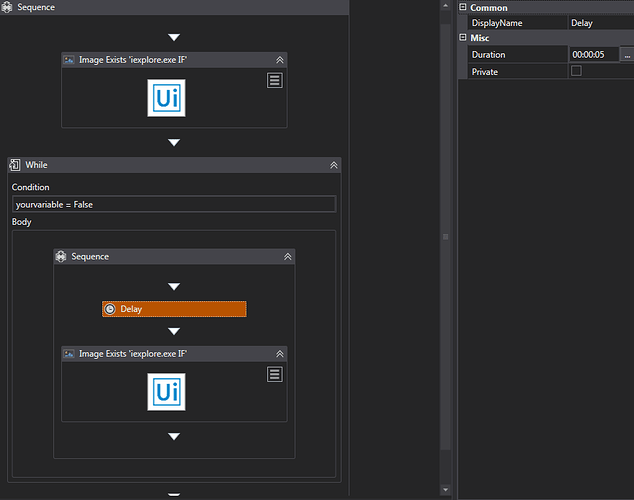Open the options menu of the Image Exists in While body
The height and width of the screenshot is (500, 634).
[x=275, y=374]
